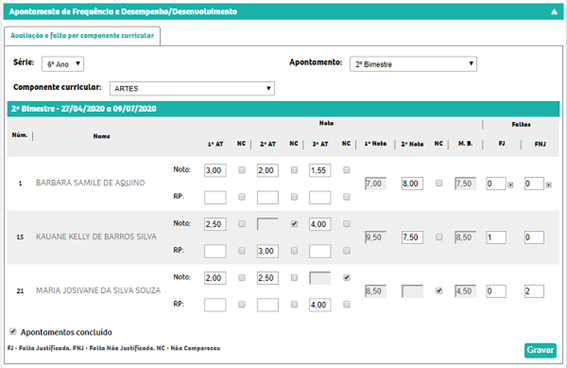Collapse the Apontamento de Frequência panel arrow
The image size is (567, 368).
click(x=554, y=12)
